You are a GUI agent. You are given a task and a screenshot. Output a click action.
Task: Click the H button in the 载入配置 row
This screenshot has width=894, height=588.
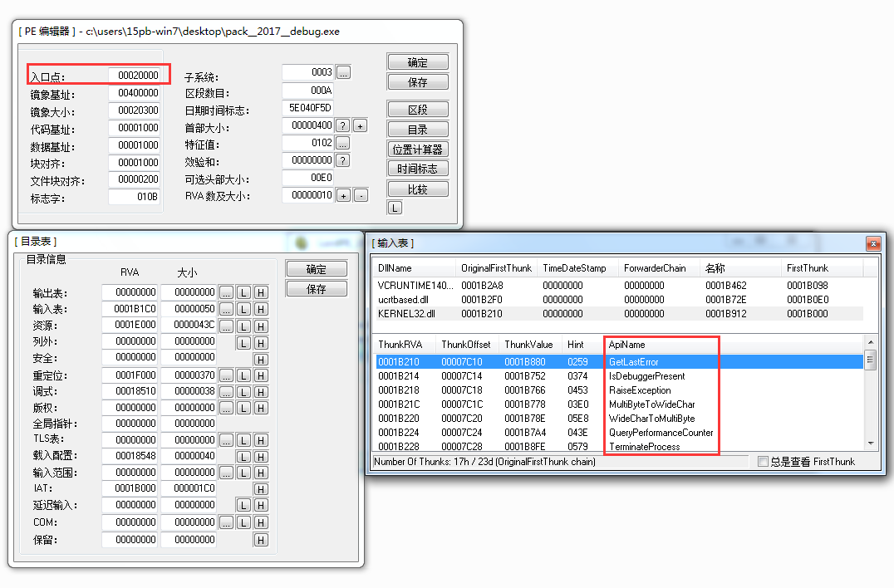click(x=261, y=457)
